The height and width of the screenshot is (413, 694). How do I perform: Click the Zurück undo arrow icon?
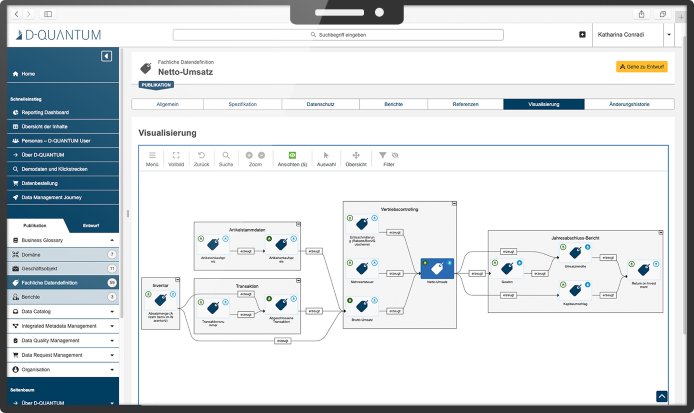[x=201, y=156]
